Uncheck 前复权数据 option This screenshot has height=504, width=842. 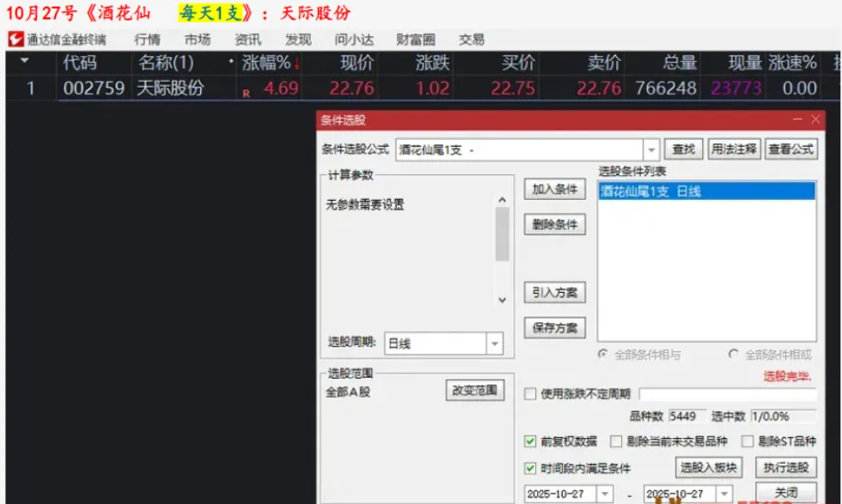click(x=531, y=441)
